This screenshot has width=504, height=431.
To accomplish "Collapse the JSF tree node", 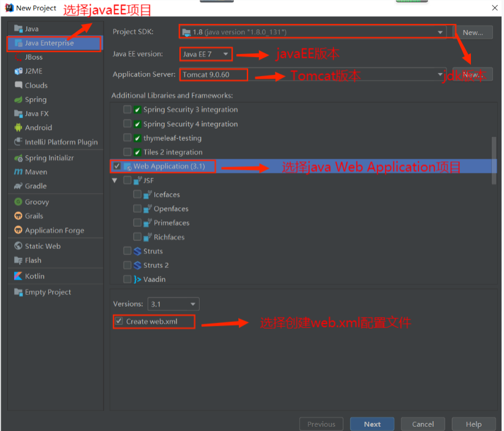I will 115,181.
